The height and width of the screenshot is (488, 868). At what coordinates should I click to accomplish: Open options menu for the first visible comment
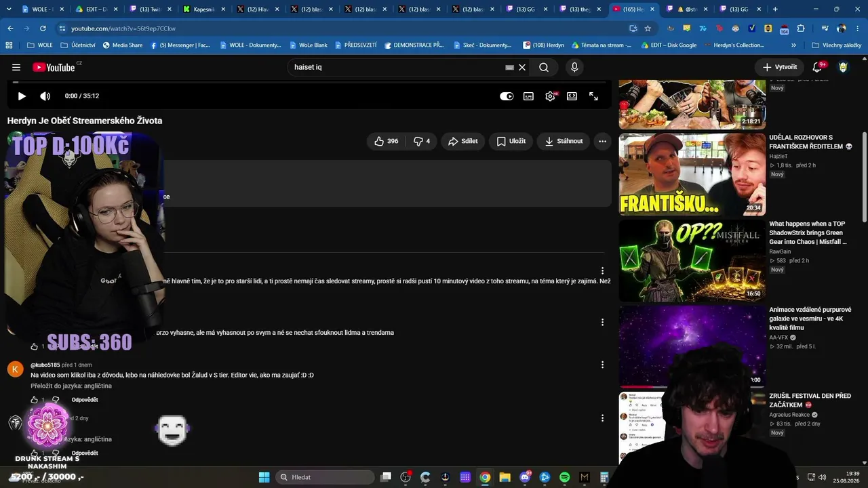(x=602, y=271)
